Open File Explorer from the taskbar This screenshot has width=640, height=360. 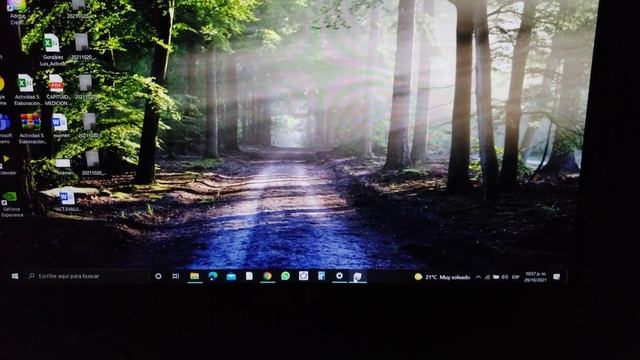(195, 276)
